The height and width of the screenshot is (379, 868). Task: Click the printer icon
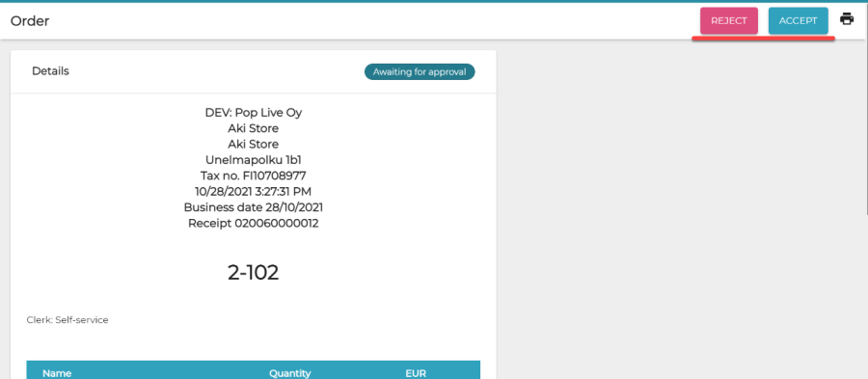point(847,19)
